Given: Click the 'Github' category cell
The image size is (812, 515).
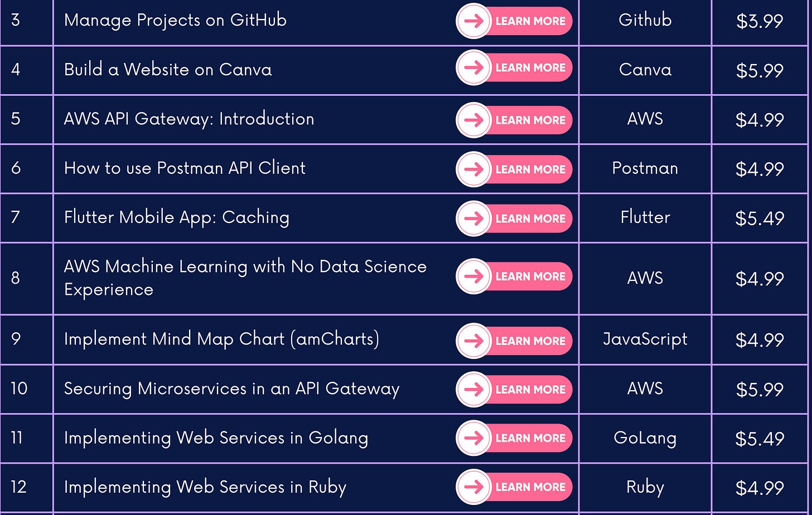Looking at the screenshot, I should click(x=645, y=21).
